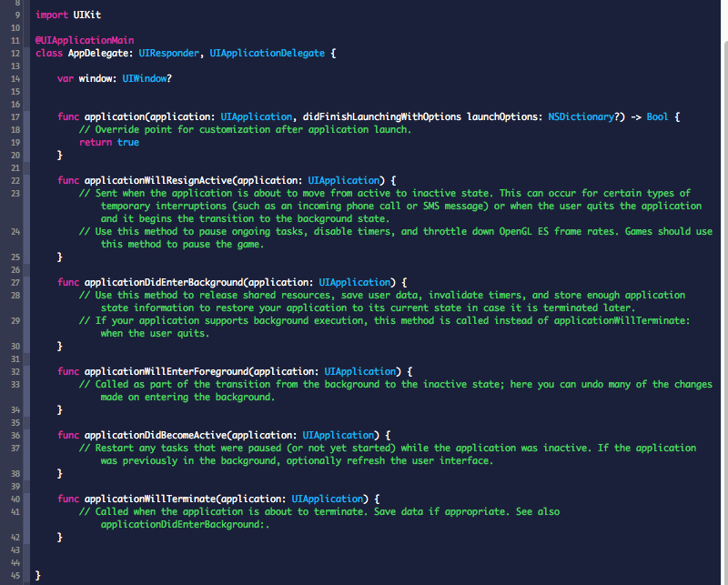This screenshot has height=585, width=728.
Task: Click 'applicationDidEnterBackground:.' in the line 41 comment
Action: [x=186, y=524]
